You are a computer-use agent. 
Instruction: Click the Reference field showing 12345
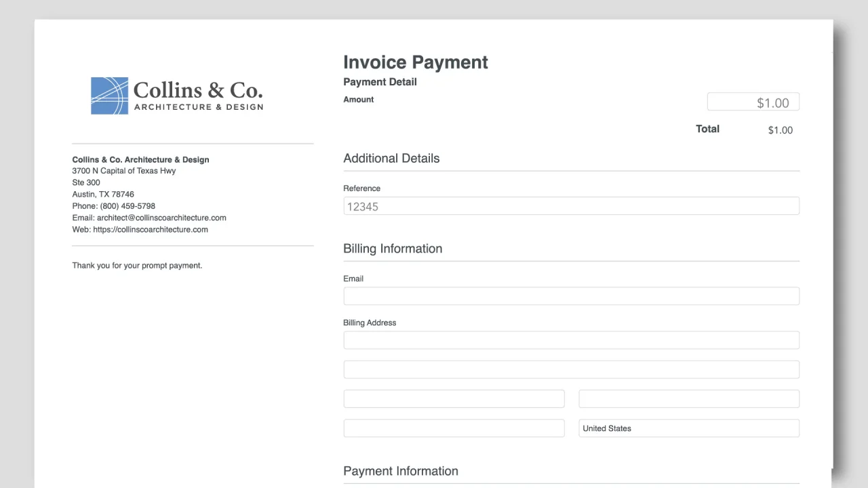pos(571,206)
